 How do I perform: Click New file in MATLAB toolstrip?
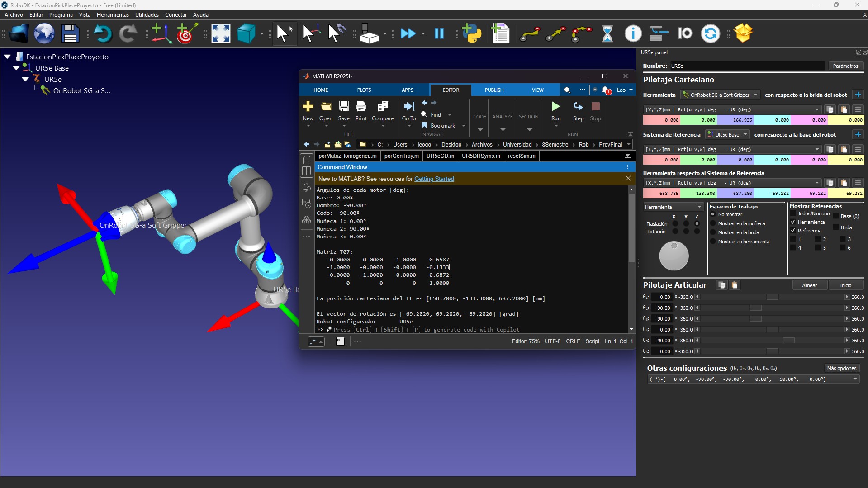click(x=308, y=111)
